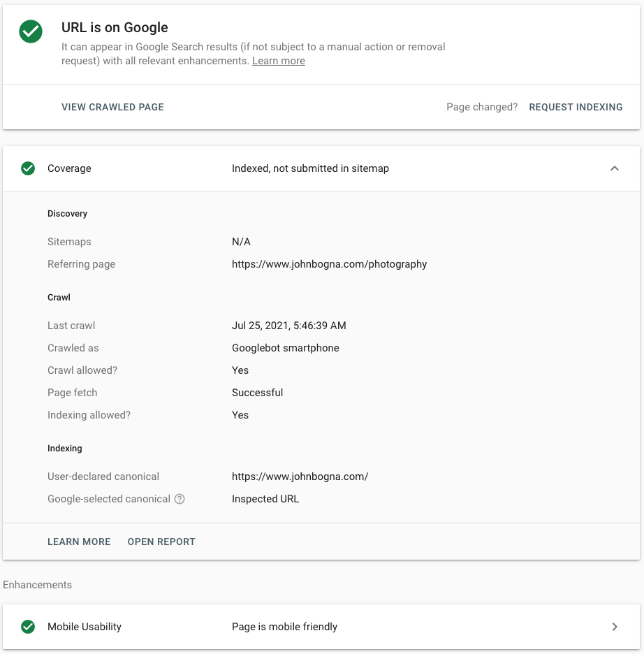Click the Discovery section heading
This screenshot has height=654, width=644.
coord(67,214)
